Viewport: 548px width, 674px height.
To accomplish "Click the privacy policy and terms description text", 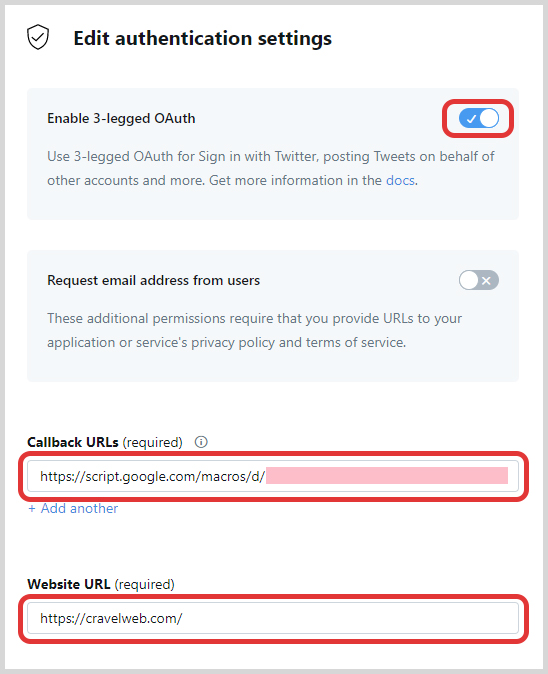I will 254,330.
